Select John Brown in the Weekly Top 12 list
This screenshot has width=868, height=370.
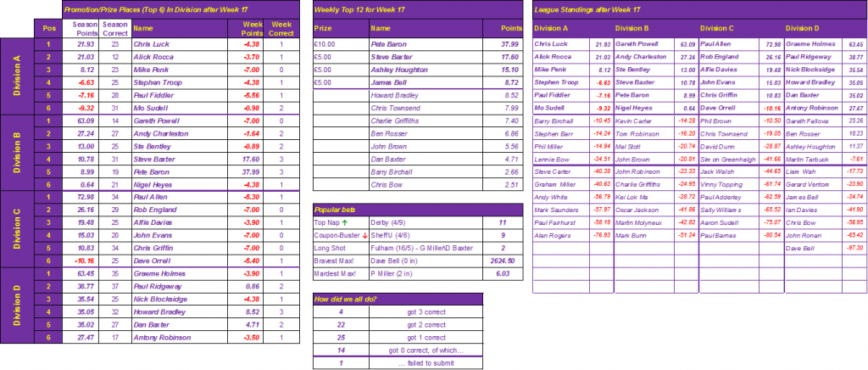pos(389,146)
